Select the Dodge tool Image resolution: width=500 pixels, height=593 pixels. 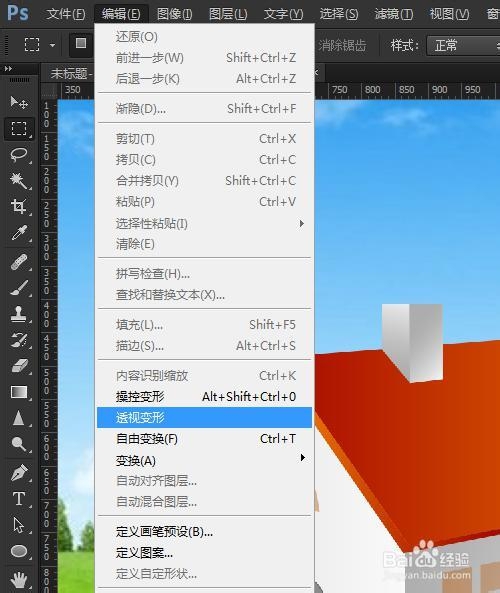click(x=19, y=444)
